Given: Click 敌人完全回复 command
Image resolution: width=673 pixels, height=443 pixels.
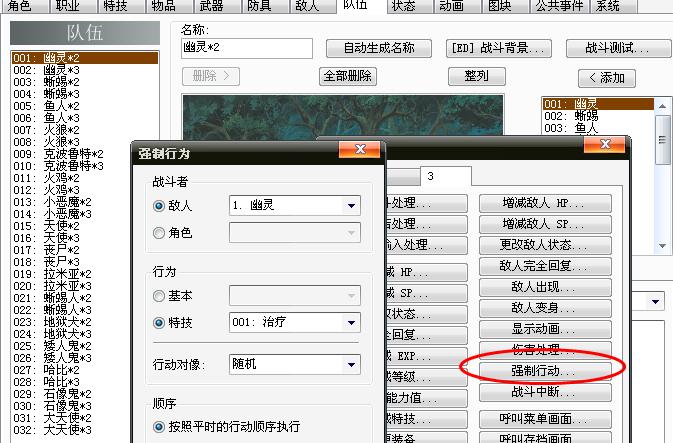Looking at the screenshot, I should [545, 267].
